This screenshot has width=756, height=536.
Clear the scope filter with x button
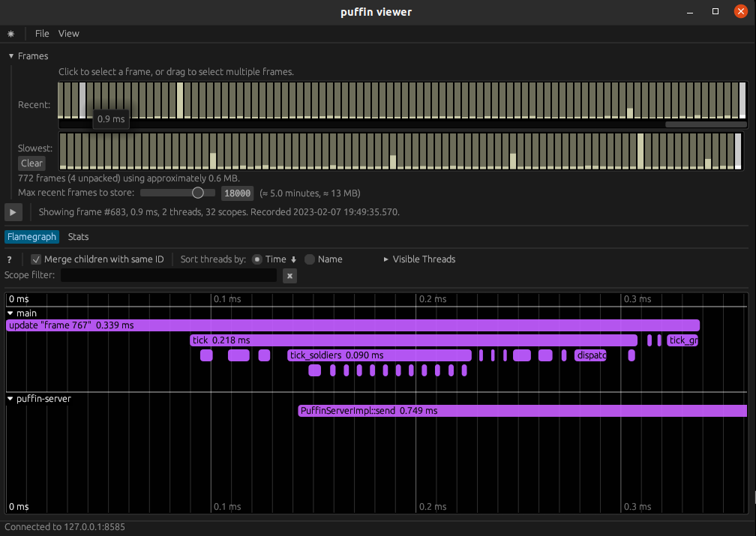[x=289, y=276]
